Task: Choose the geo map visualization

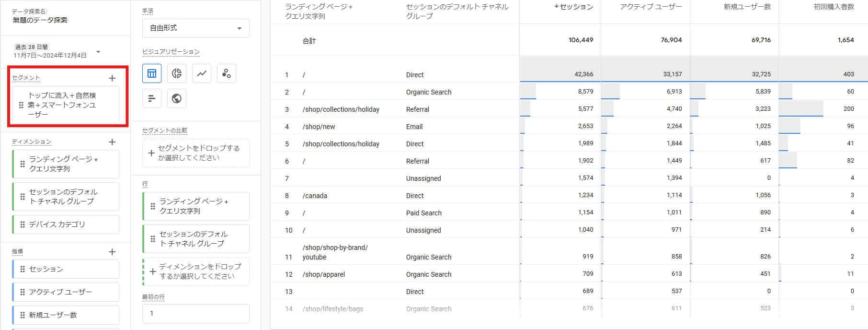Action: click(x=177, y=98)
